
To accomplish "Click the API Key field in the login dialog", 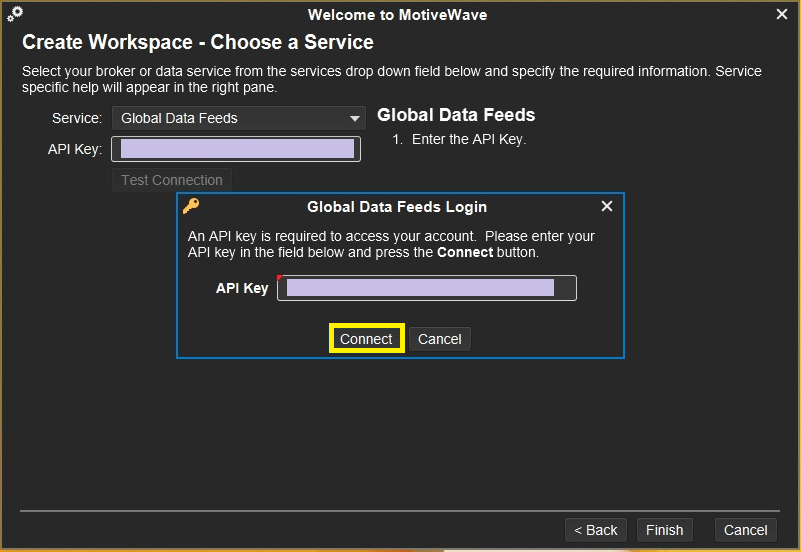I will [427, 288].
